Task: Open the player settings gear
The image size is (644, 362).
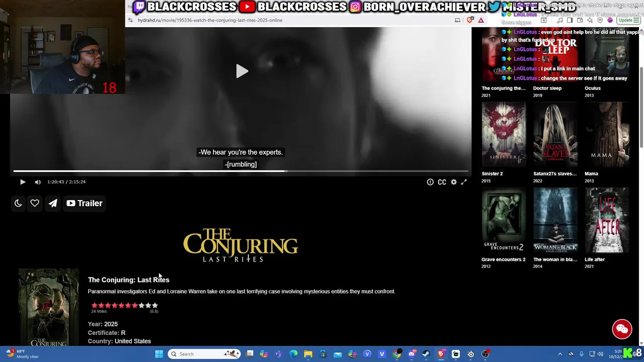Action: (x=454, y=182)
